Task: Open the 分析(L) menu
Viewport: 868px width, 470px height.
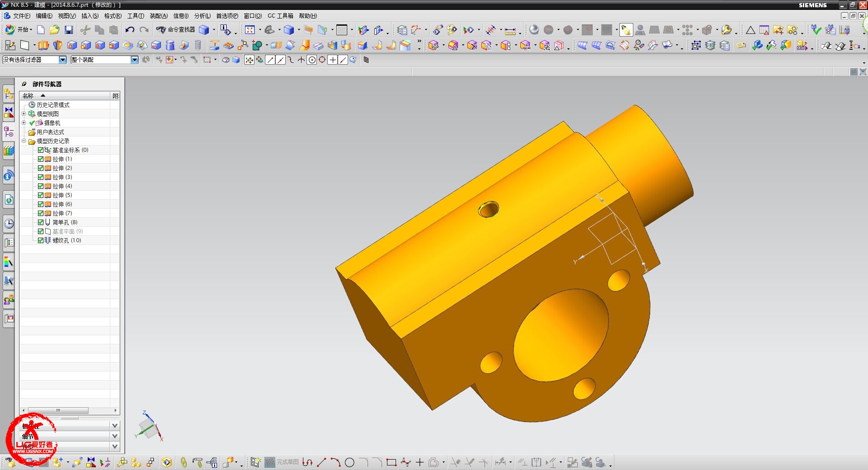Action: click(x=203, y=16)
